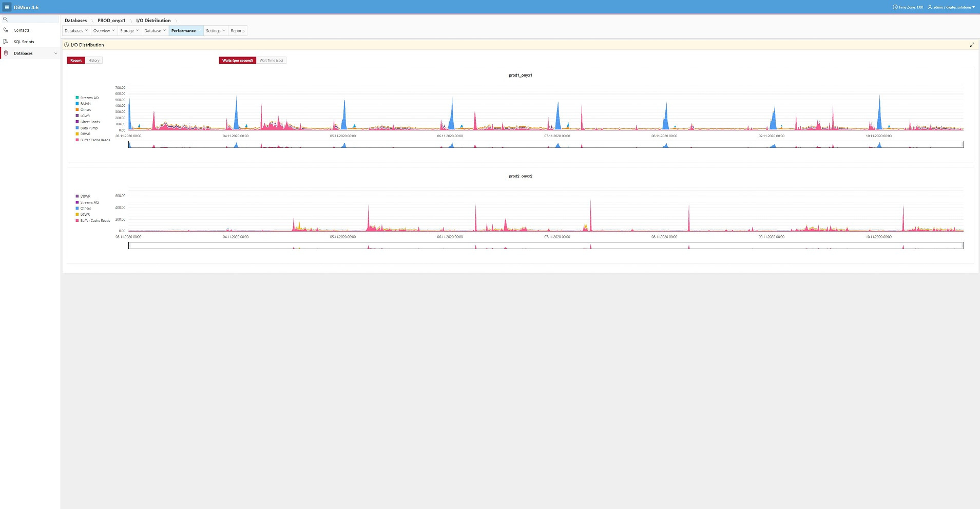
Task: Open the Performance menu tab
Action: [184, 31]
